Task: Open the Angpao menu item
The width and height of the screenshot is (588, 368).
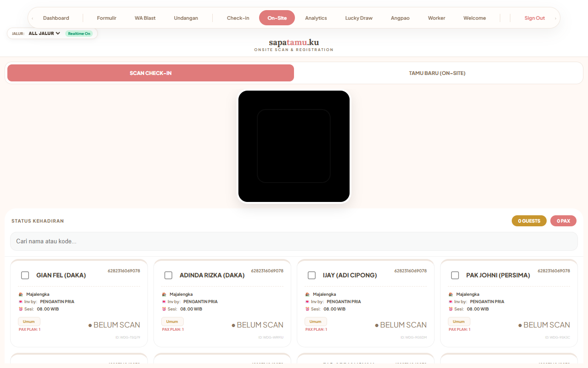Action: point(400,18)
